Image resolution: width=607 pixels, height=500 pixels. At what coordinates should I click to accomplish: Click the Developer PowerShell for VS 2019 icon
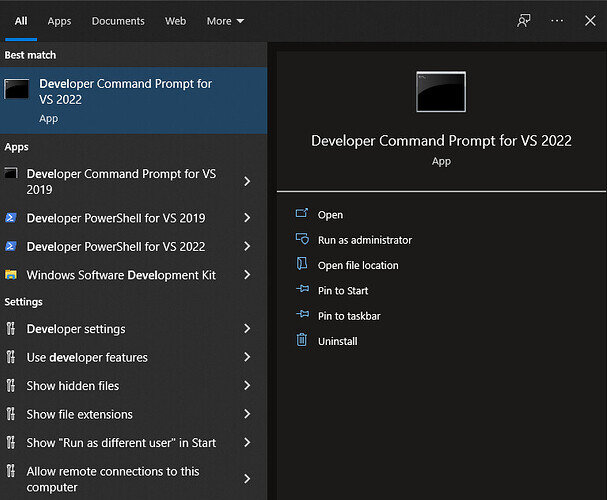pos(11,218)
